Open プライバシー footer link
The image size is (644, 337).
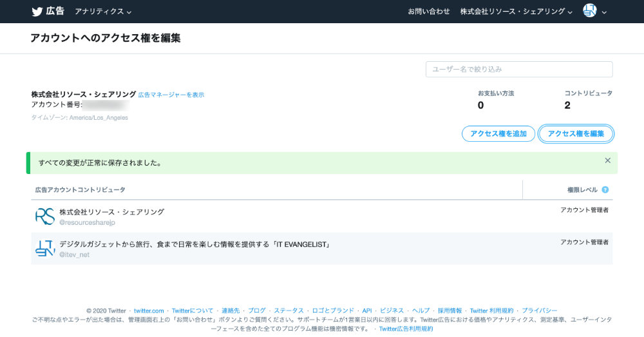click(x=539, y=311)
